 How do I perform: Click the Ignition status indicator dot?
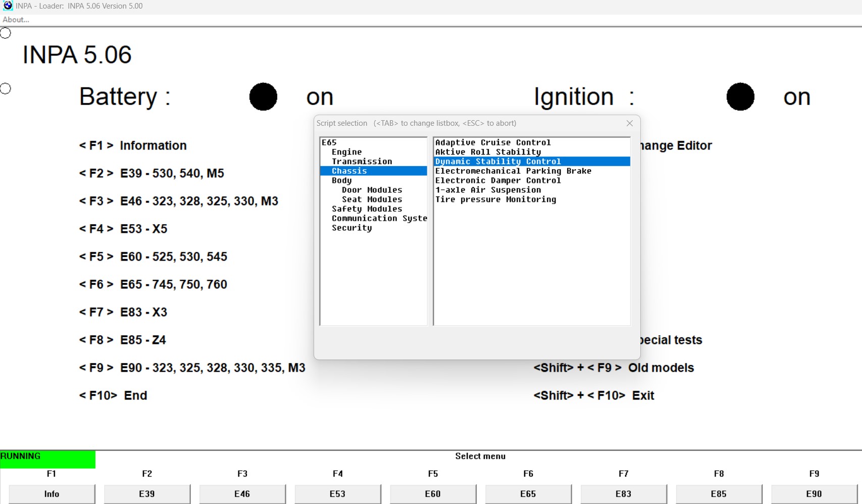740,96
